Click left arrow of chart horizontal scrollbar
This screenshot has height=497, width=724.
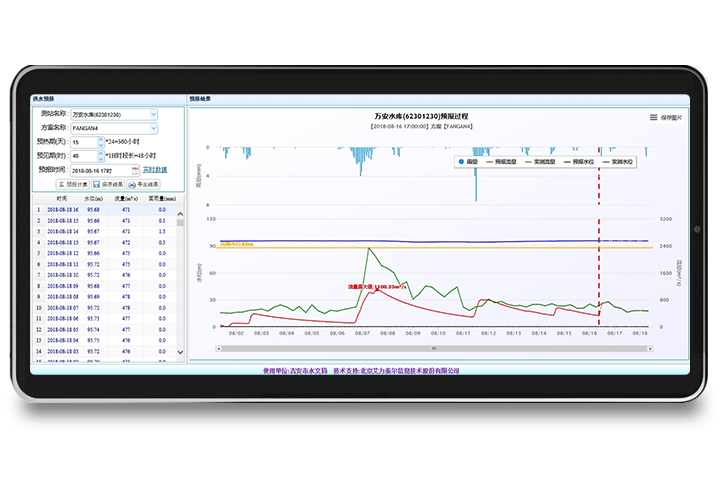[x=217, y=348]
